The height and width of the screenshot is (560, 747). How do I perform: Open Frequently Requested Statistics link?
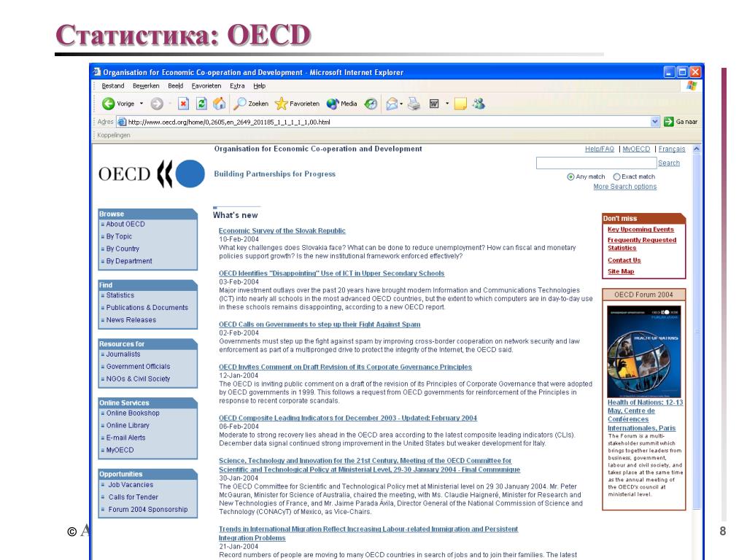click(642, 244)
